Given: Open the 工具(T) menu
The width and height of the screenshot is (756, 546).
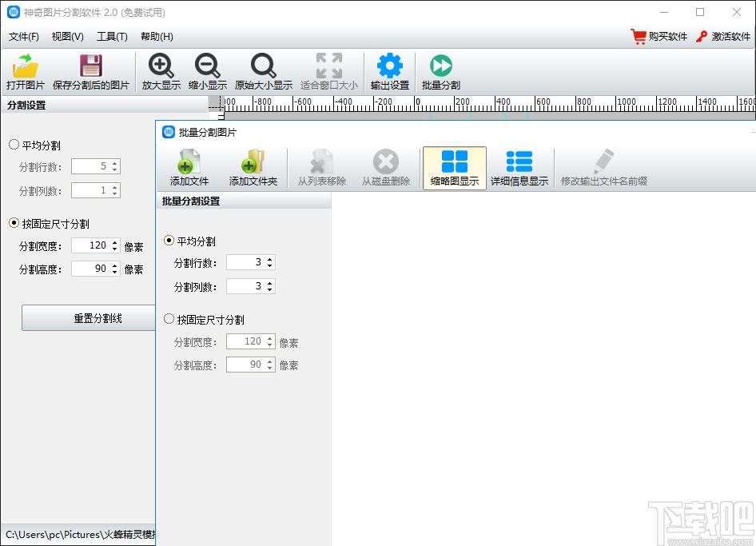Looking at the screenshot, I should (x=112, y=37).
